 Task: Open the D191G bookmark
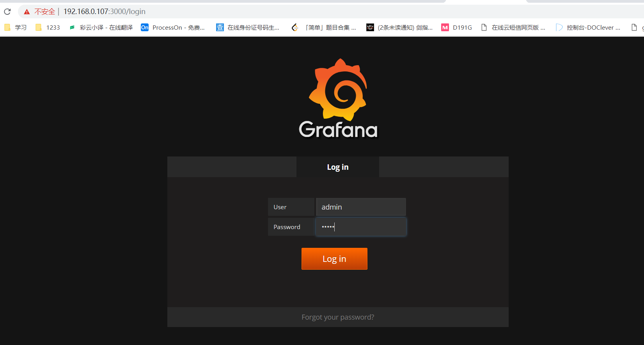click(456, 27)
